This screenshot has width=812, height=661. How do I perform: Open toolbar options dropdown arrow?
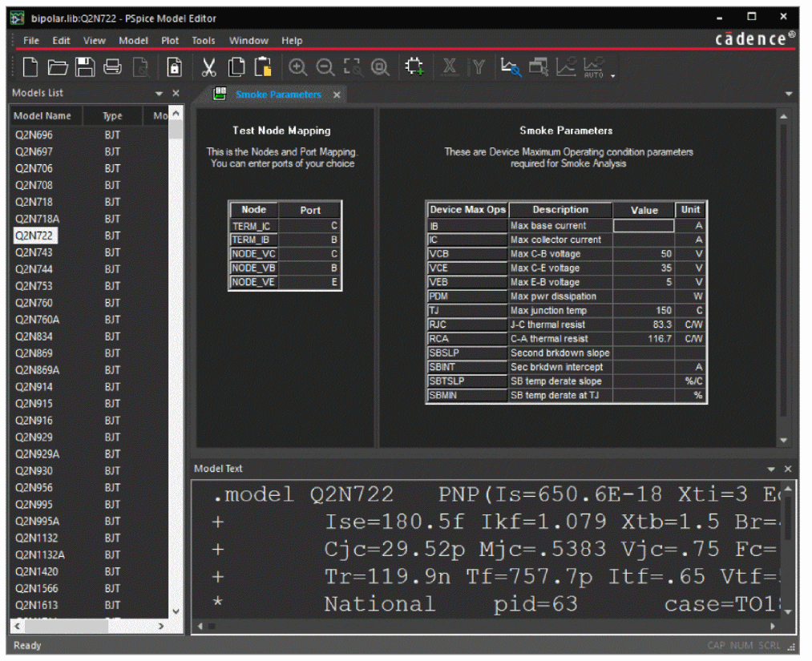click(613, 75)
